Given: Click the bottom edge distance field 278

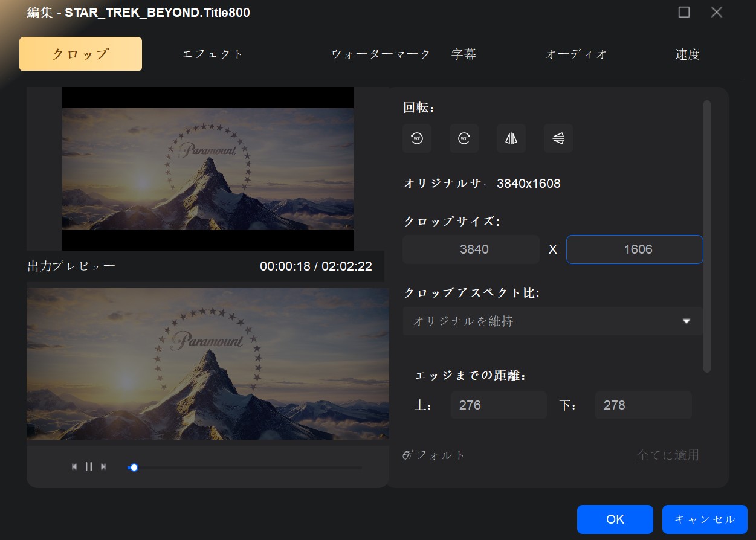Looking at the screenshot, I should 643,405.
